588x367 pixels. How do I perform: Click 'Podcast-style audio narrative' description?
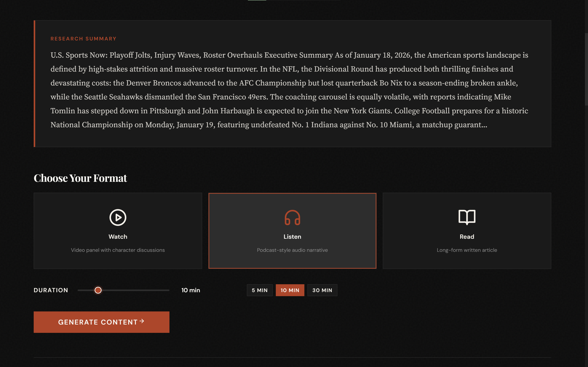pos(292,250)
